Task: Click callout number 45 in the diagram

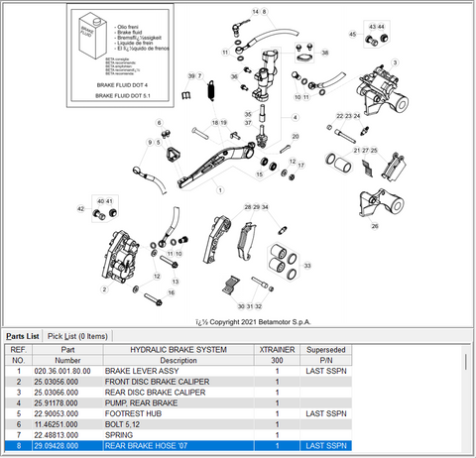Action: [353, 34]
